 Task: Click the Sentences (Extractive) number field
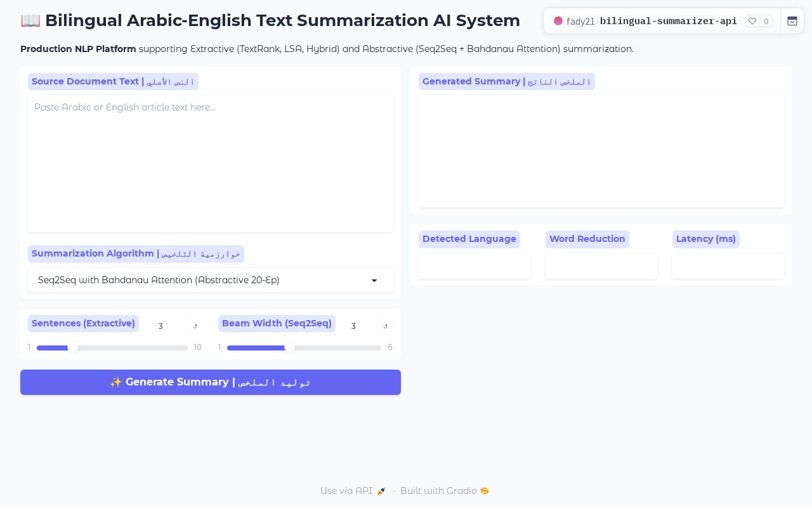(165, 326)
